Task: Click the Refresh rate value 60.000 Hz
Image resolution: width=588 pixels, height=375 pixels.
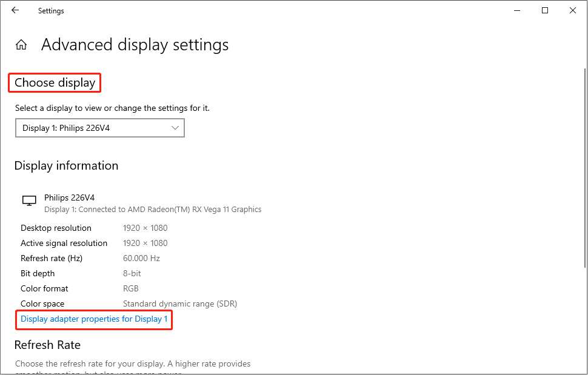Action: pos(141,258)
